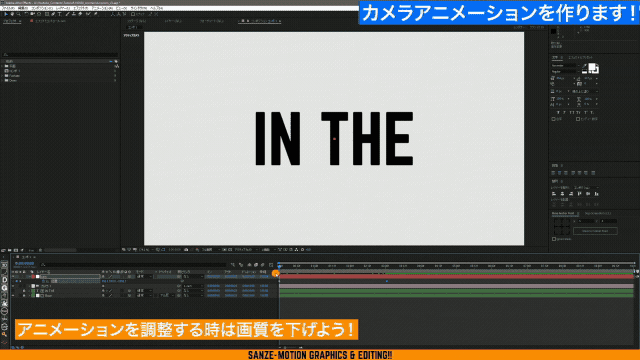The image size is (640, 360).
Task: Toggle the Snapping checkbox in toolbar
Action: point(133,14)
